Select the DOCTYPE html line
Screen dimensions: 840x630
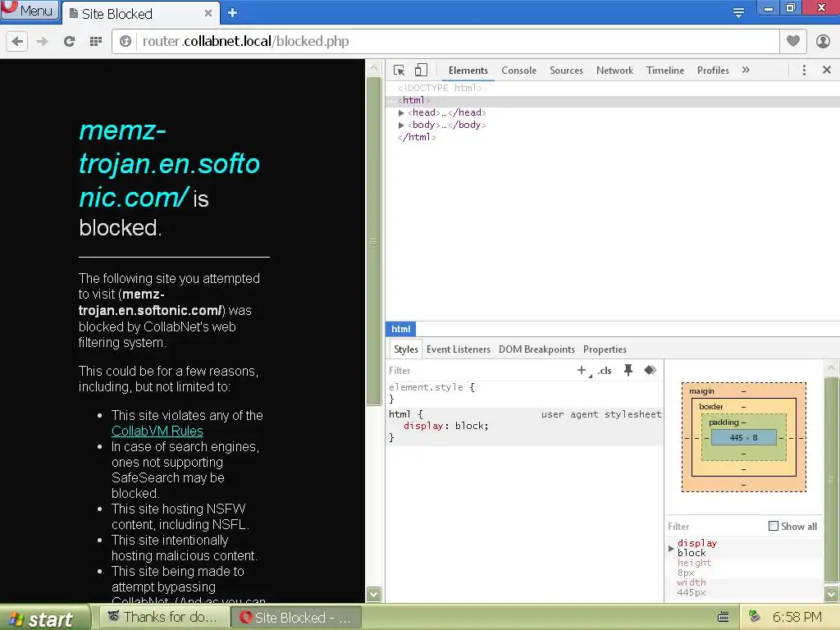[440, 88]
